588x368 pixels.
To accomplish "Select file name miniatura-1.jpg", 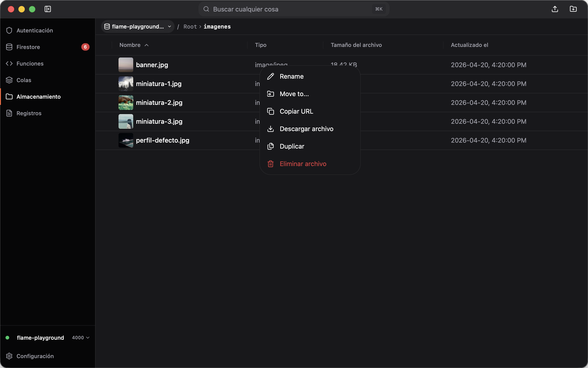I will tap(159, 84).
